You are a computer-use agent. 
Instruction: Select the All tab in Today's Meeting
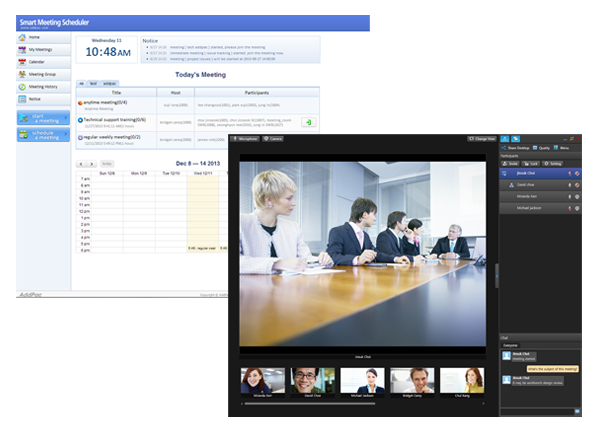pyautogui.click(x=81, y=83)
